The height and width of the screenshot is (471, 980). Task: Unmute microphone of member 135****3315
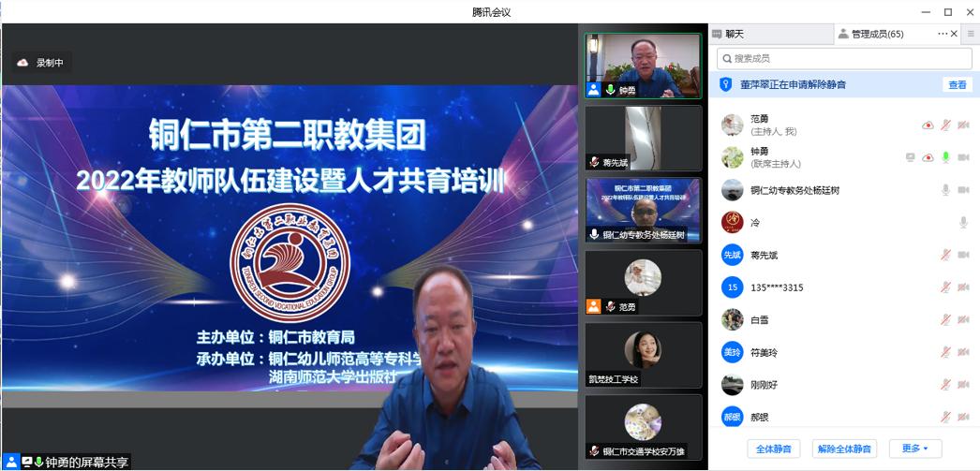pyautogui.click(x=945, y=287)
